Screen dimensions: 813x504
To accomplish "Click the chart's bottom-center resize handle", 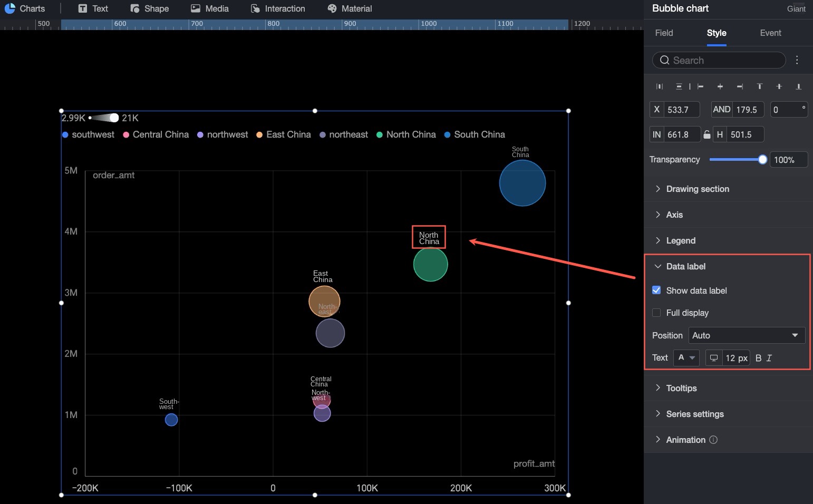I will 315,495.
